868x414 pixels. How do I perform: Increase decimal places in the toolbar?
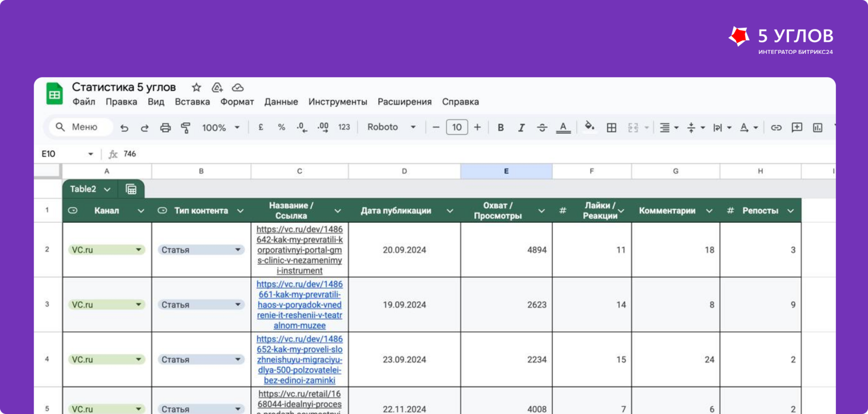[x=323, y=127]
